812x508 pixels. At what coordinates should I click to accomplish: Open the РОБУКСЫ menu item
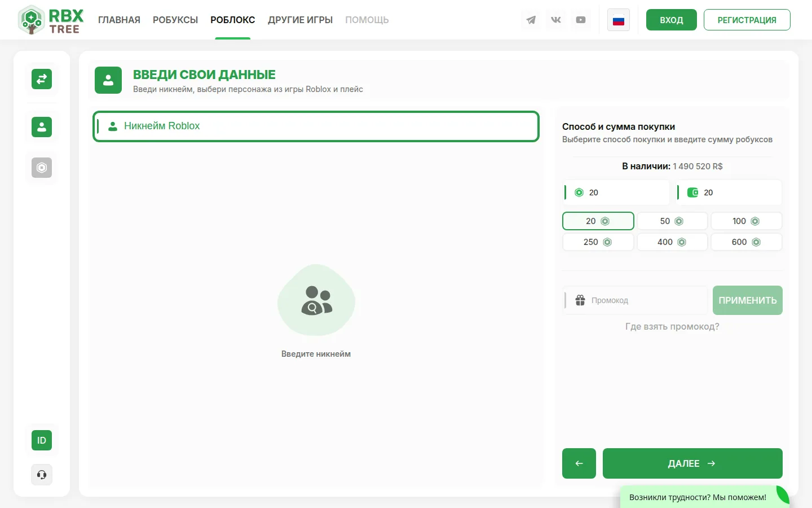(175, 20)
